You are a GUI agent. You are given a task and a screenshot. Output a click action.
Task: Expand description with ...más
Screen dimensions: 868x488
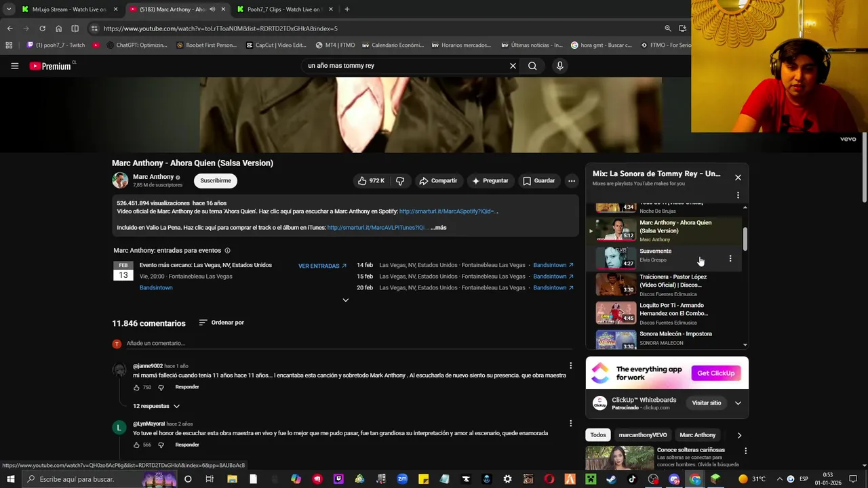(438, 228)
